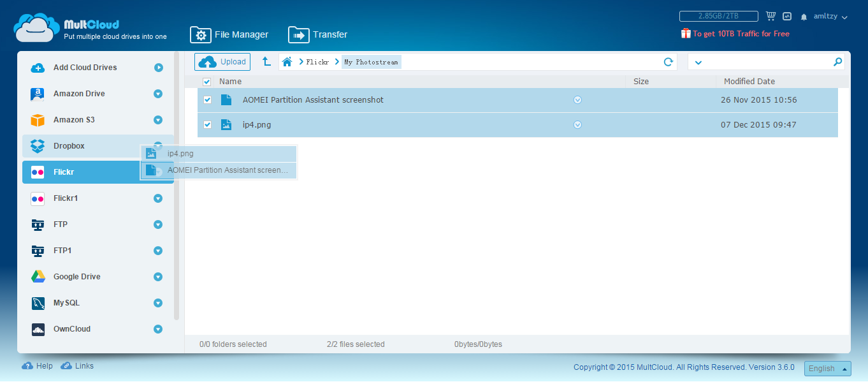Click the 07 Dec 2015 09:47 date
Viewport: 868px width, 382px height.
(x=758, y=125)
